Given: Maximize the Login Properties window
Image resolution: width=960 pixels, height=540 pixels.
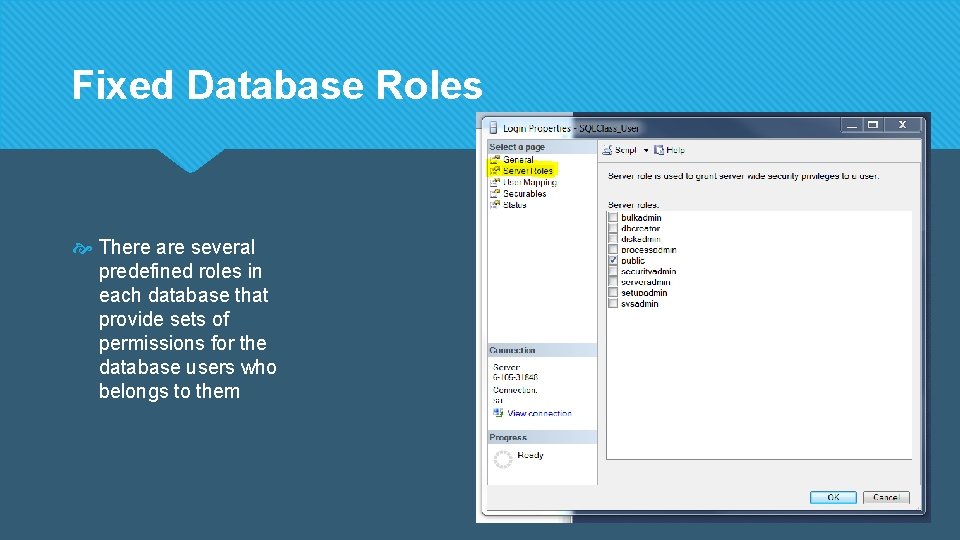Looking at the screenshot, I should pos(873,125).
